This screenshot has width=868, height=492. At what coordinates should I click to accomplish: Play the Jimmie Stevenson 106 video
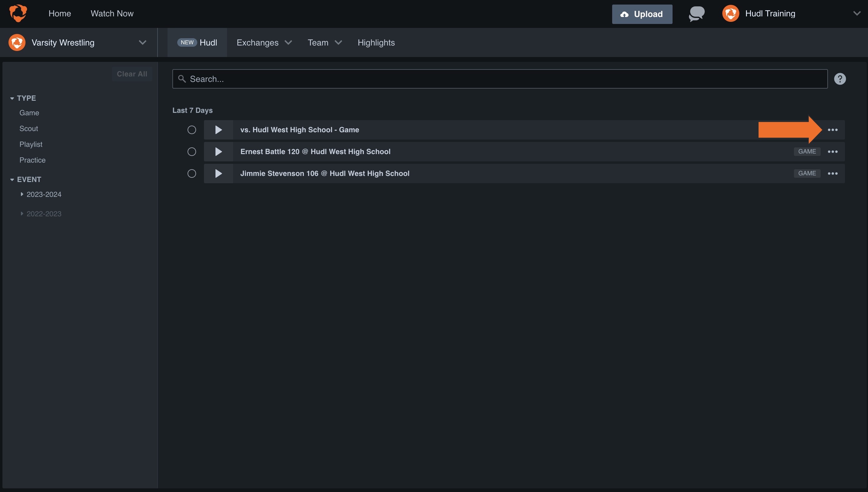218,174
